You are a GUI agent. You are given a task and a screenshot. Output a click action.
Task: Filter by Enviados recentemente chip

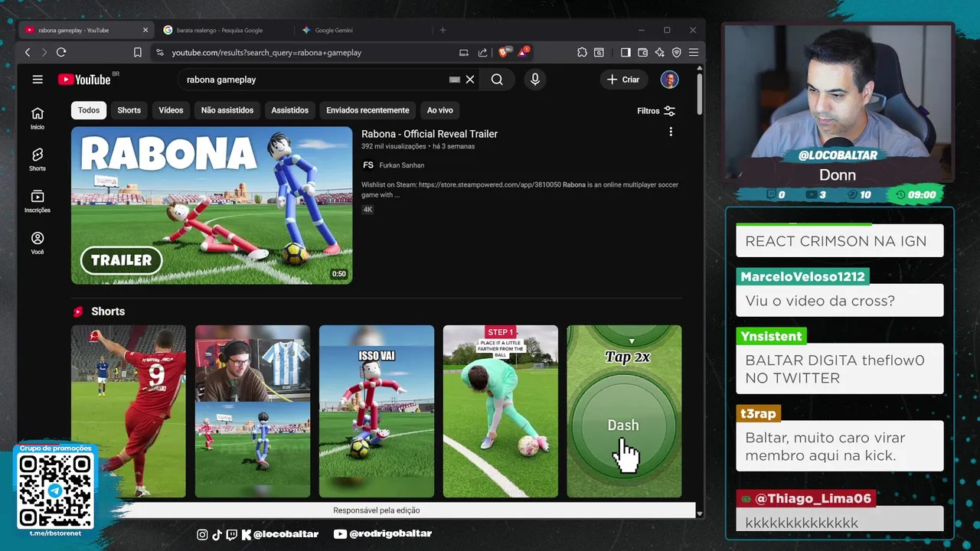tap(367, 110)
